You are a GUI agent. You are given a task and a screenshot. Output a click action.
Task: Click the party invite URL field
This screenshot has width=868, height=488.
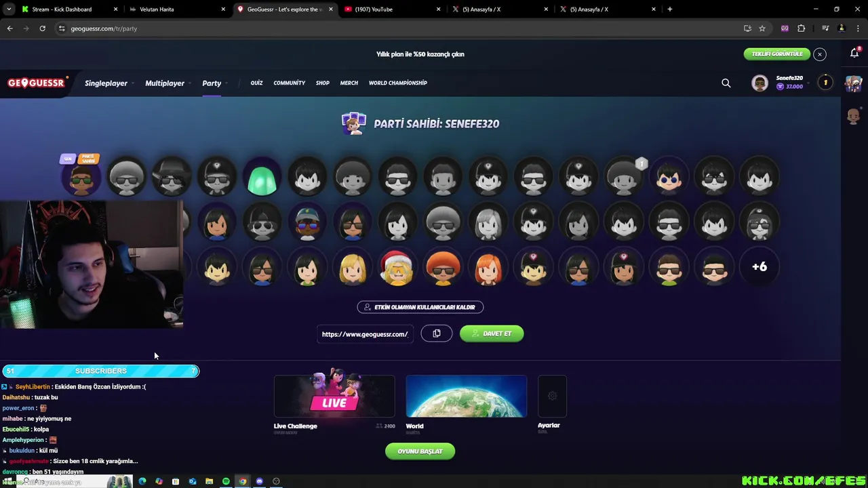point(365,333)
